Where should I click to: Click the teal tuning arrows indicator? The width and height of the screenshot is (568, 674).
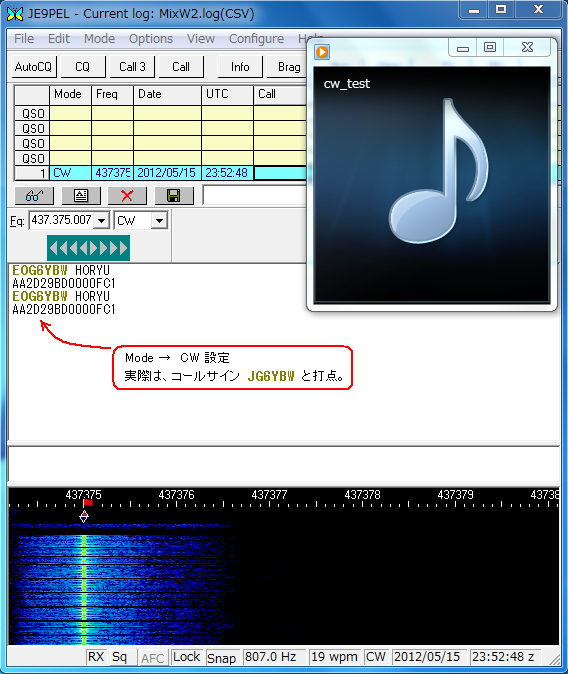click(88, 248)
